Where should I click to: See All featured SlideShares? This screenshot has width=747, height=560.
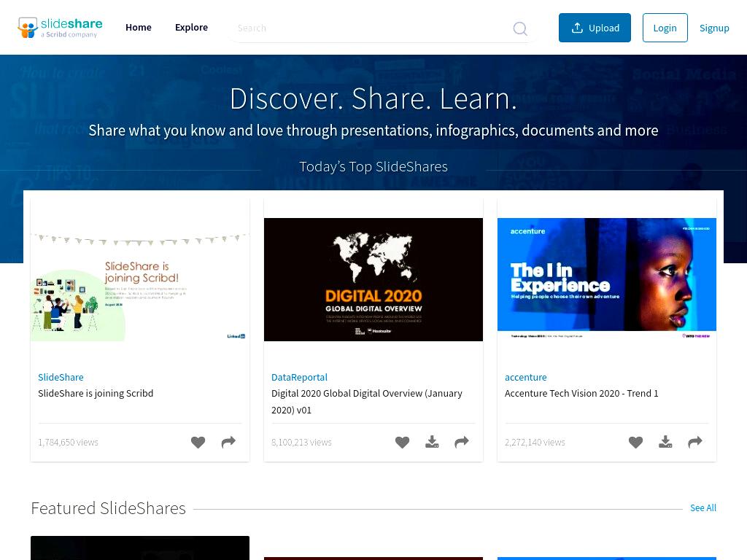click(703, 507)
